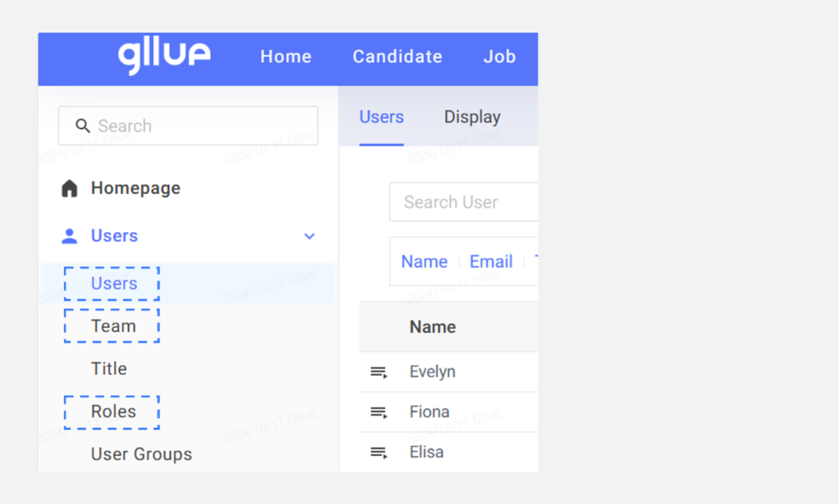Click into the sidebar Search box
839x504 pixels.
188,126
